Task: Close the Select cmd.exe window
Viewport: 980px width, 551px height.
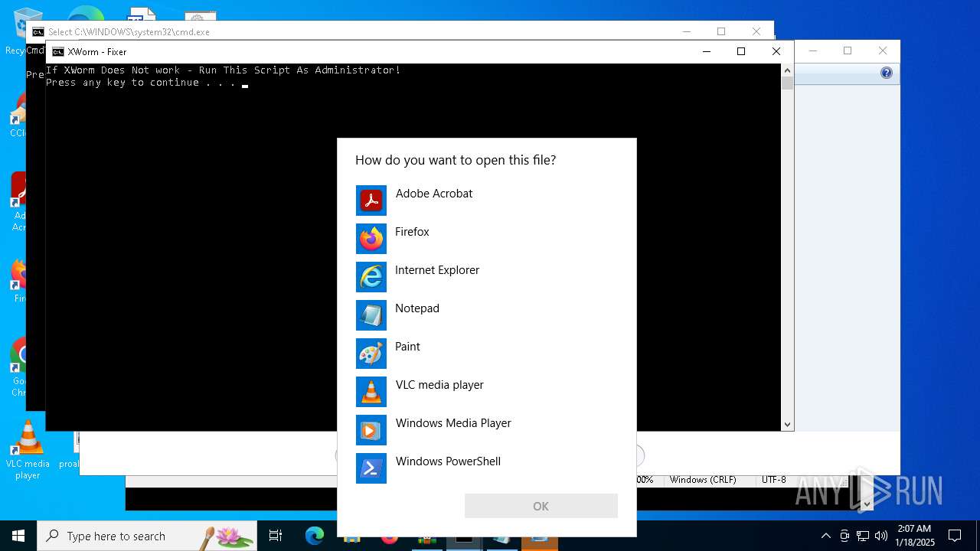Action: pos(756,31)
